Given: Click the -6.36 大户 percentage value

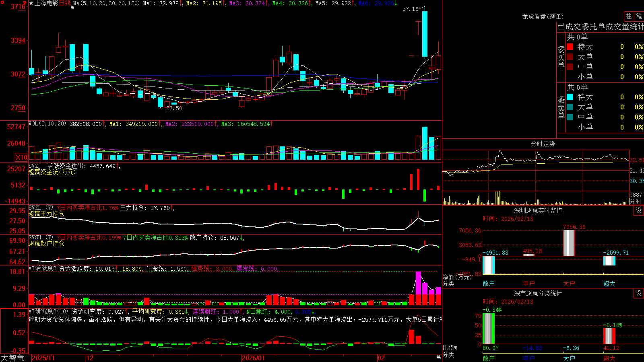Looking at the screenshot, I should (x=571, y=348).
